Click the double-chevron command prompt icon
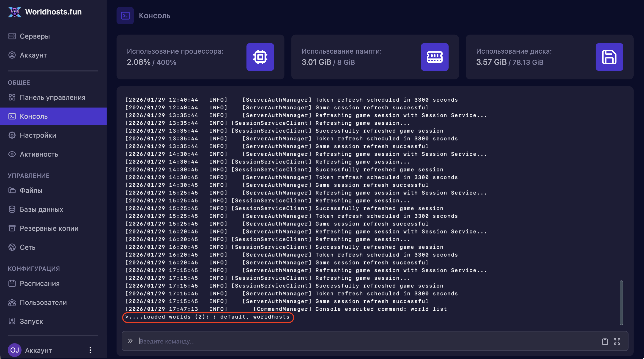This screenshot has width=644, height=359. point(130,341)
